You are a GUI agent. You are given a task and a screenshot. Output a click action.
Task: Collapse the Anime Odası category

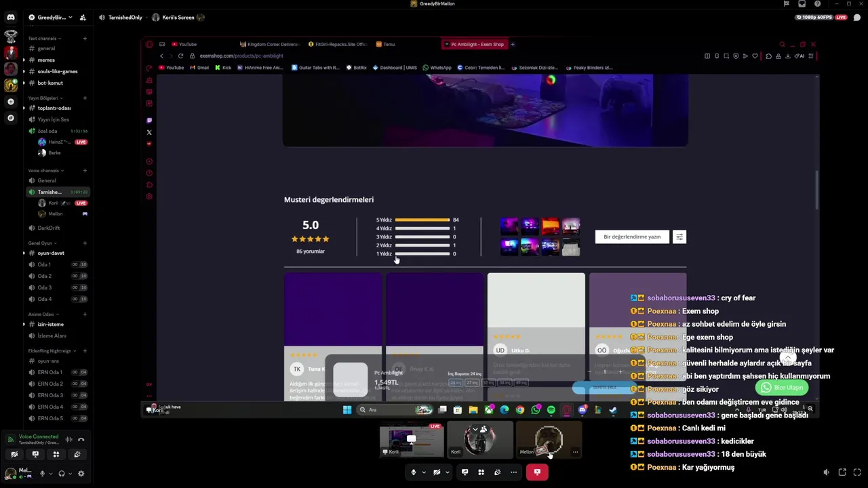(x=43, y=314)
